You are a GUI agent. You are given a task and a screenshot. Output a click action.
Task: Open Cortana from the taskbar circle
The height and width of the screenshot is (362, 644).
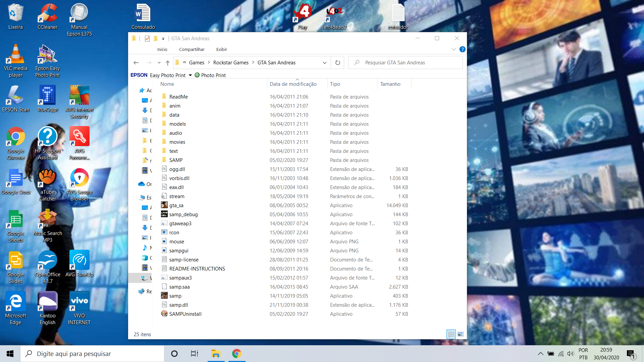(174, 354)
